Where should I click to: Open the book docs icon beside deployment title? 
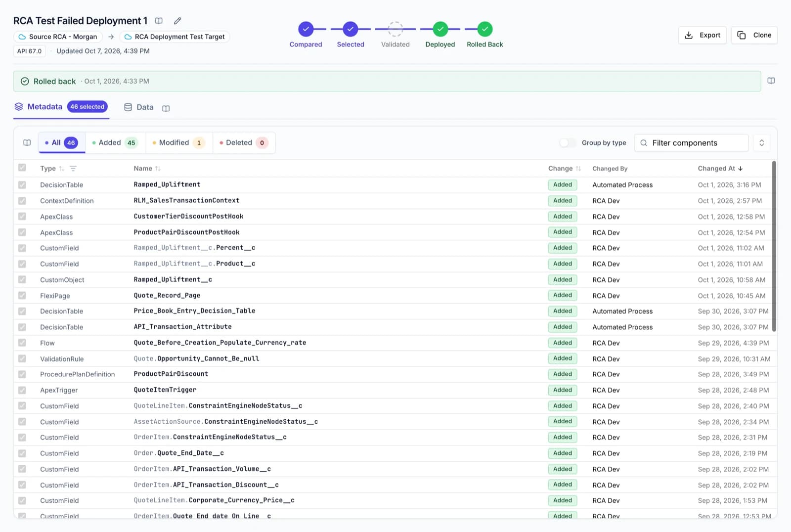(159, 21)
